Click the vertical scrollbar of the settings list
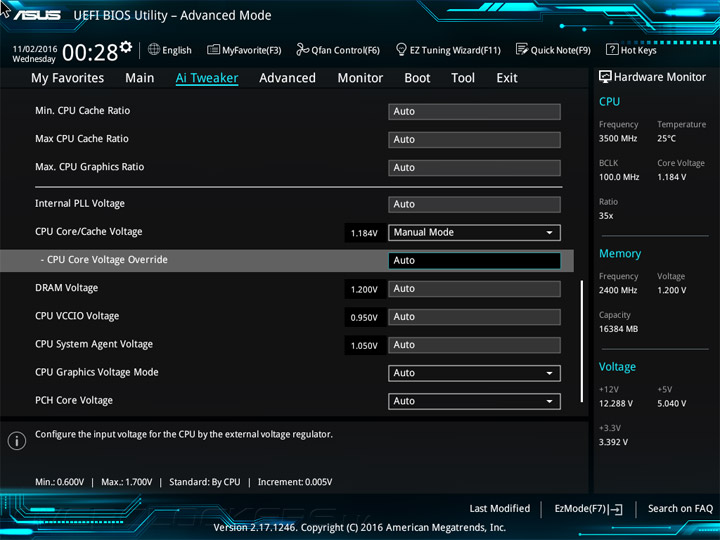 (582, 342)
